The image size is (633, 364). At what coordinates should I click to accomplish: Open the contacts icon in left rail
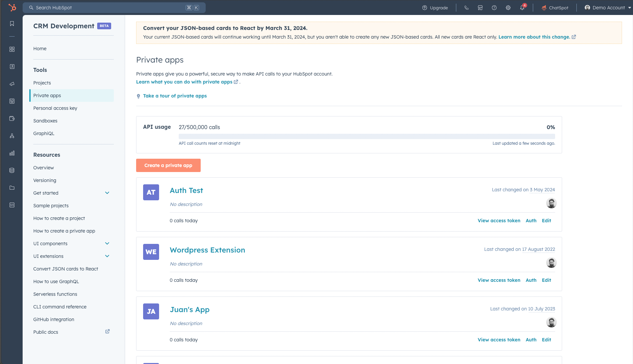(x=12, y=67)
